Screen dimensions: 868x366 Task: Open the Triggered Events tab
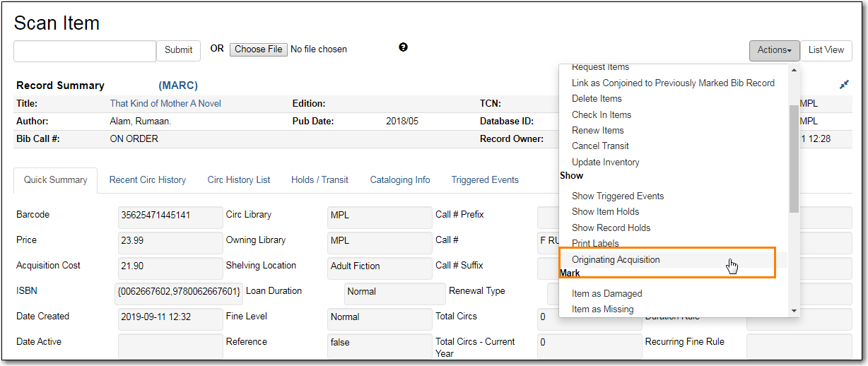[x=485, y=180]
